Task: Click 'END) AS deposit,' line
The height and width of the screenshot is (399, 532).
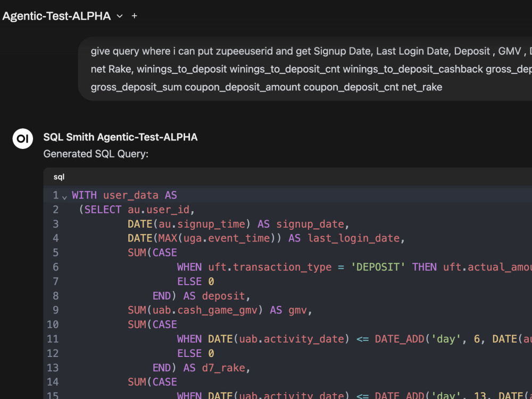Action: pyautogui.click(x=202, y=296)
